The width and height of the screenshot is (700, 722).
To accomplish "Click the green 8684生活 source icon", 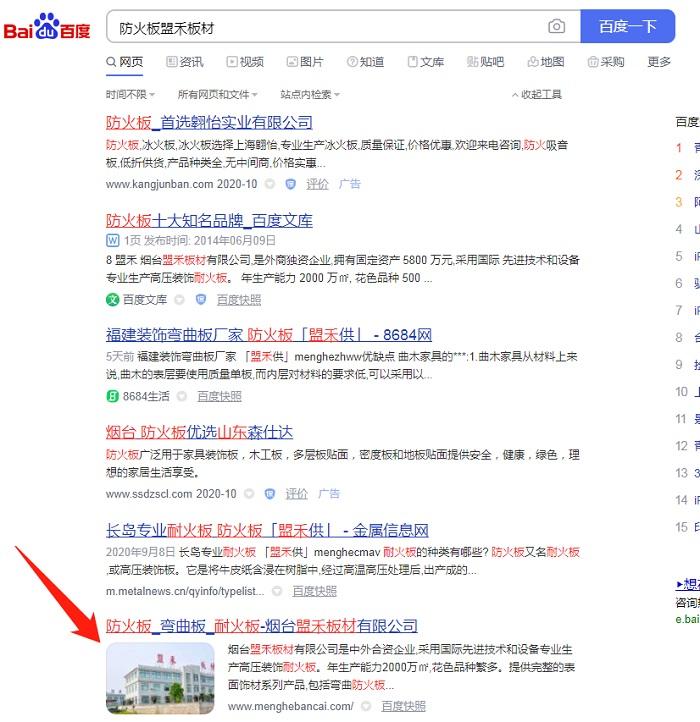I will tap(112, 396).
